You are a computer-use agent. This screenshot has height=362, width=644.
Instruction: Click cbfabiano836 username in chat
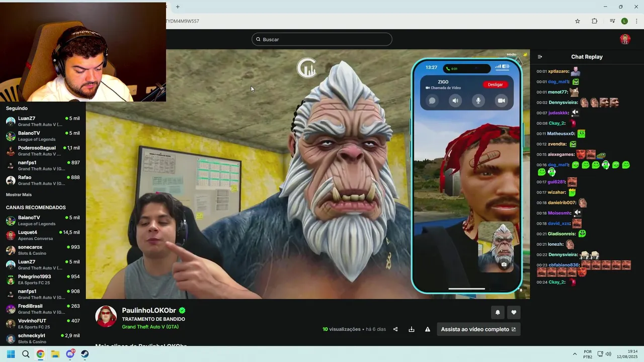point(563,265)
